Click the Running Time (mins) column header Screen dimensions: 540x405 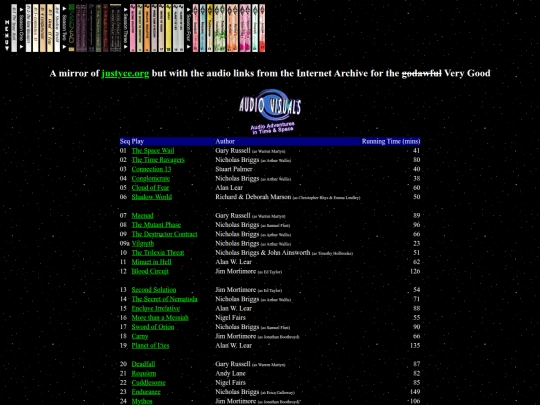[391, 141]
